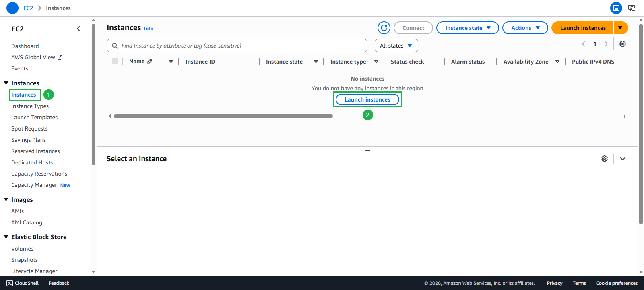
Task: Open Privacy link in footer
Action: 555,283
